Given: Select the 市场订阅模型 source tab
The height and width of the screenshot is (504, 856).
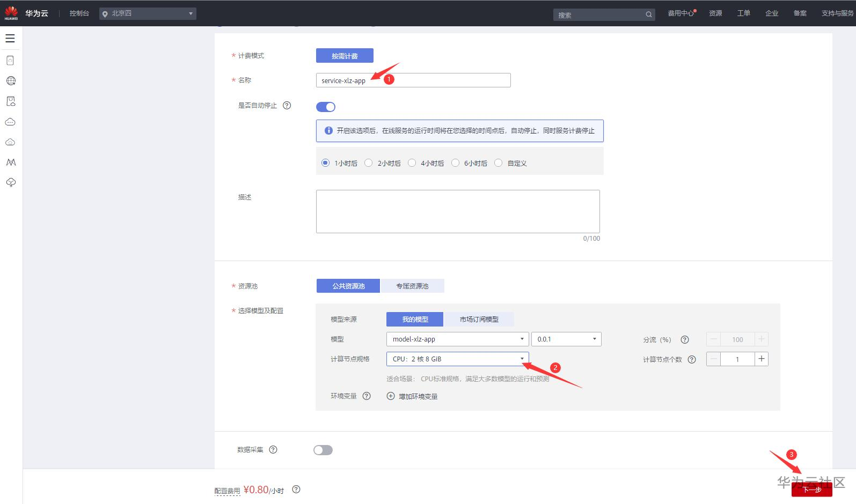Looking at the screenshot, I should point(479,319).
